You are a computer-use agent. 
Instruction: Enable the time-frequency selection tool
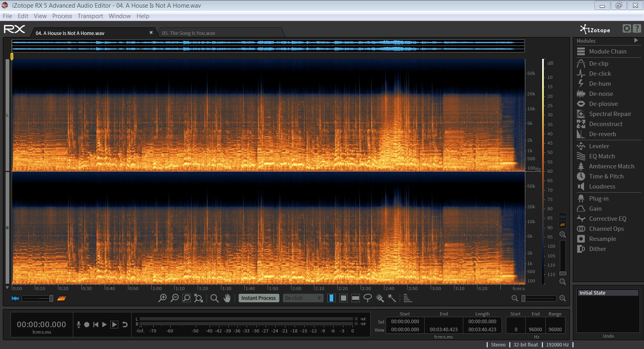(343, 298)
